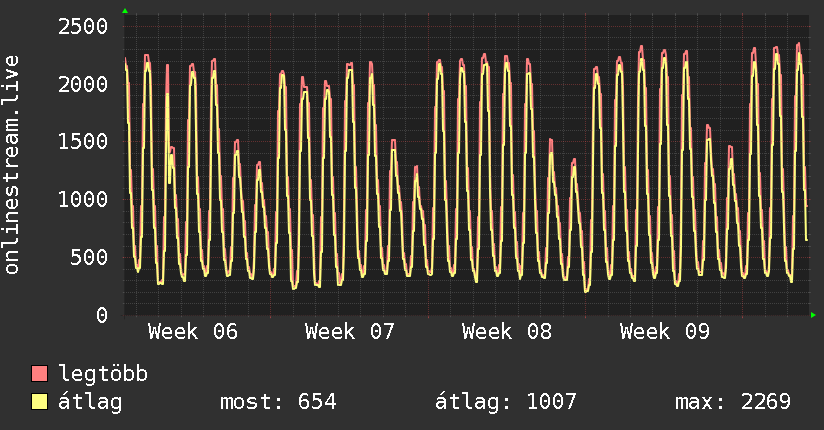Click the 0 y-axis label

point(102,315)
